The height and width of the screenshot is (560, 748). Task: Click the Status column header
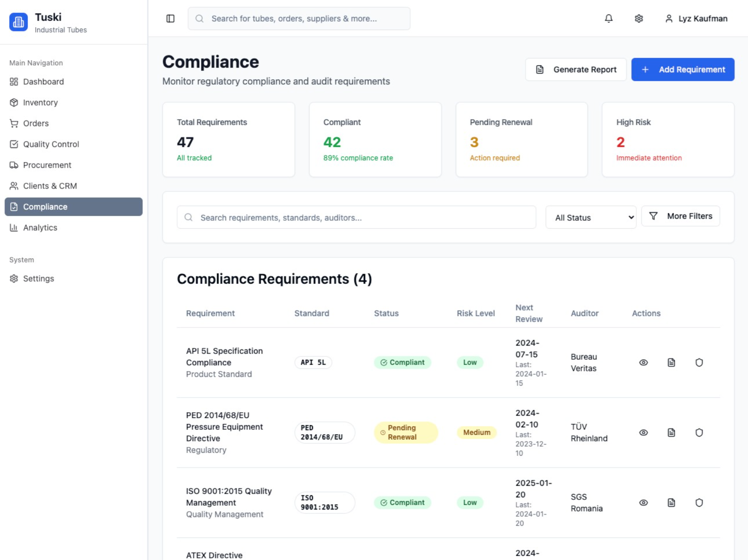(386, 313)
